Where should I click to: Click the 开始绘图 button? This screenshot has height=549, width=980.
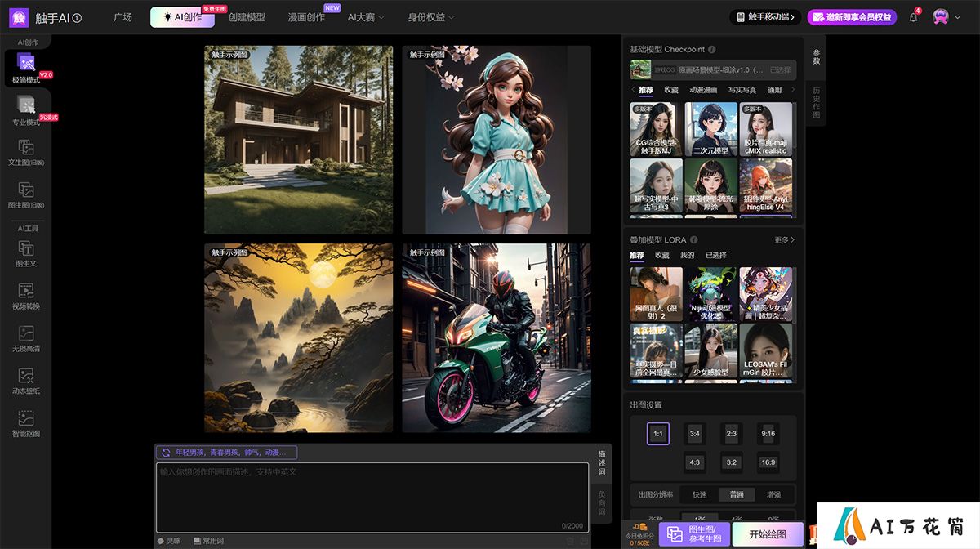point(768,534)
